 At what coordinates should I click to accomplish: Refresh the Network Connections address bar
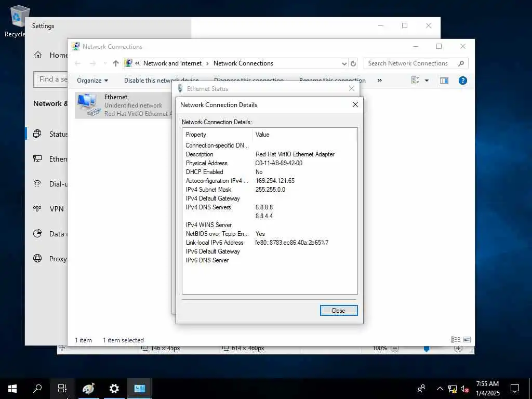click(x=353, y=63)
